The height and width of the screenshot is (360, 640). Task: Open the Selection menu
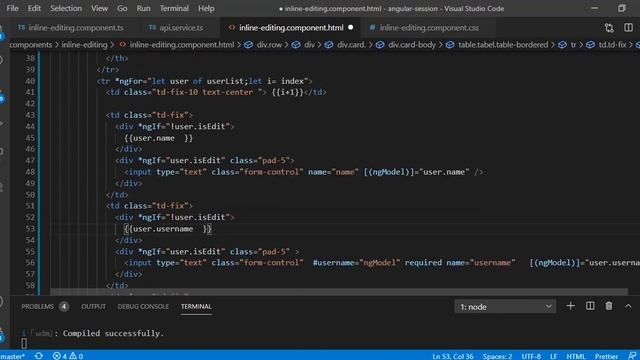66,8
